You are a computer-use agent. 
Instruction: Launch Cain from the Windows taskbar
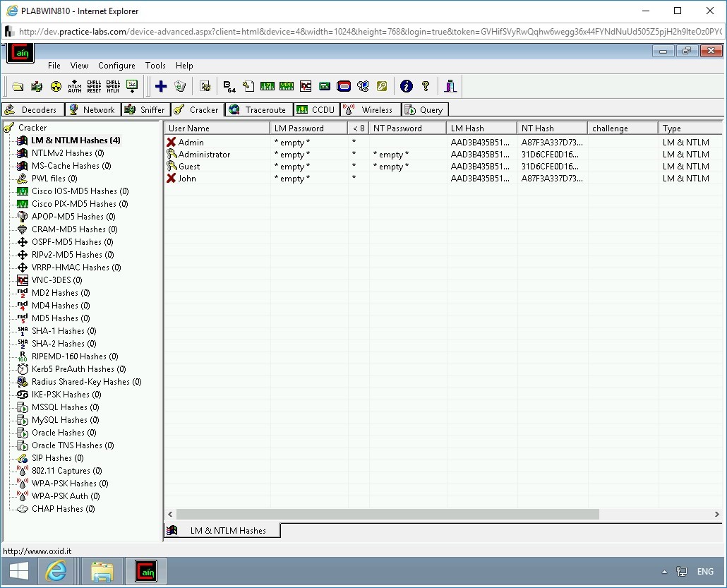(x=145, y=570)
